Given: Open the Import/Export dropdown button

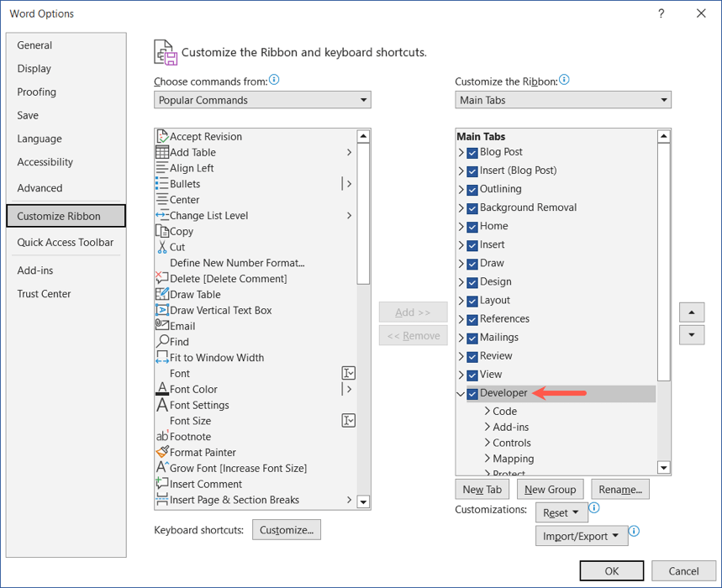Looking at the screenshot, I should click(580, 536).
